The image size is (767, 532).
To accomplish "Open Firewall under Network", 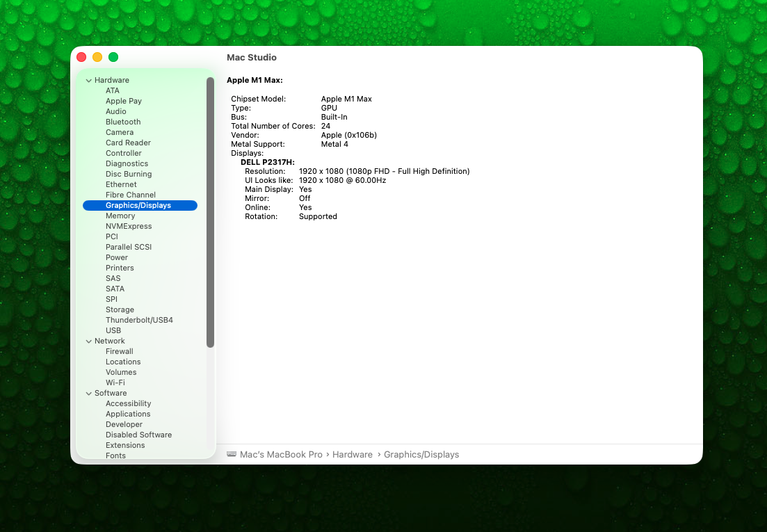I will coord(119,351).
